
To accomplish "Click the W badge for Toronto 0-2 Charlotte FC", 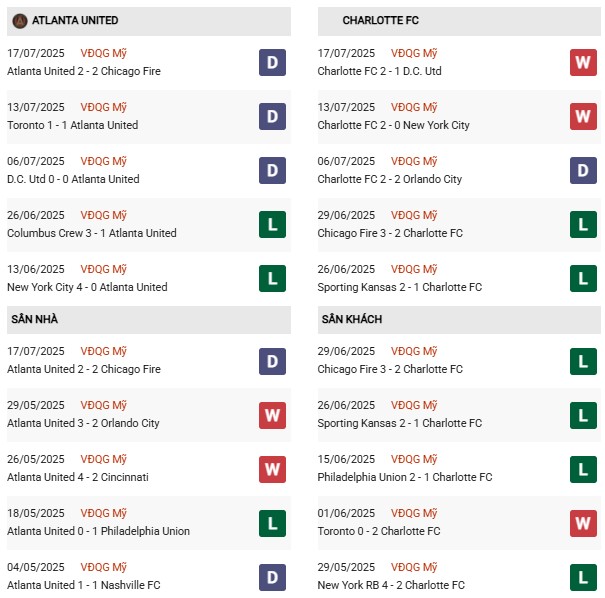I will [583, 523].
